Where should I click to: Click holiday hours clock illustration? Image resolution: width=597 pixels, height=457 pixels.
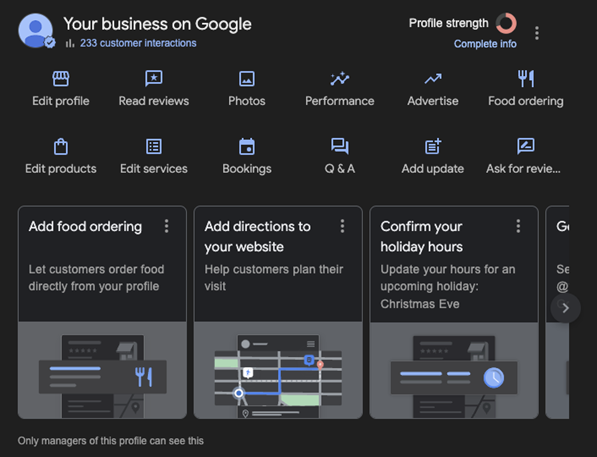coord(454,370)
